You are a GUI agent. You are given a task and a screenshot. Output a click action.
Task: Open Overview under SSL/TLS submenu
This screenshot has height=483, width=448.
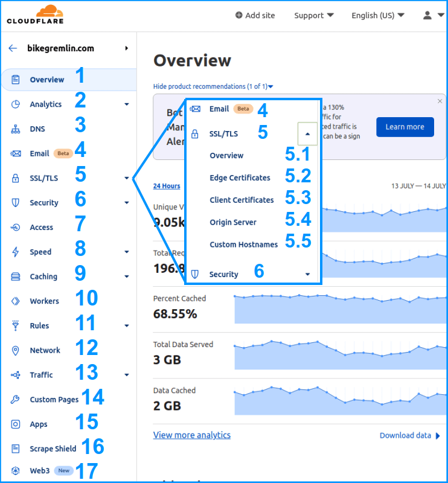point(226,156)
